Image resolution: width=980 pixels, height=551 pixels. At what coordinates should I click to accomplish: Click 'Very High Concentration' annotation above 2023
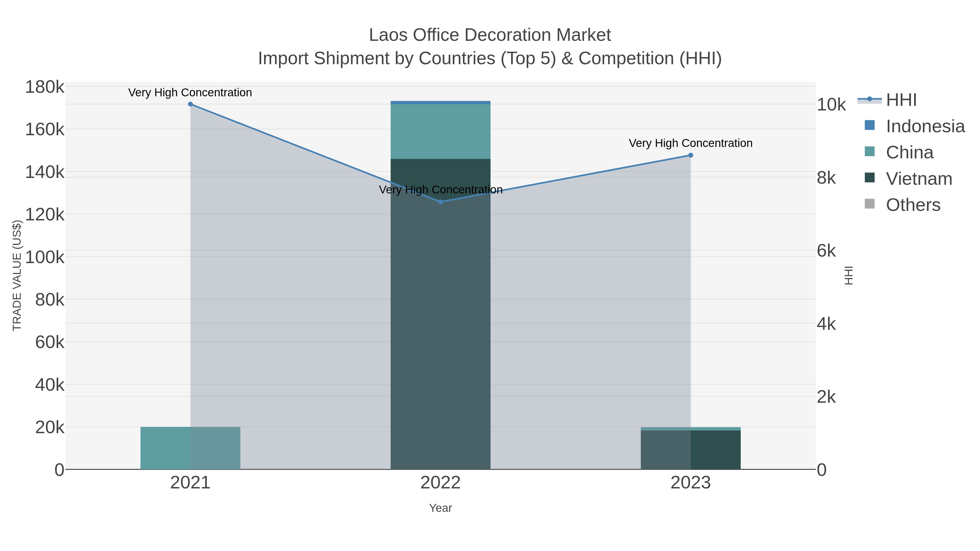pyautogui.click(x=690, y=143)
